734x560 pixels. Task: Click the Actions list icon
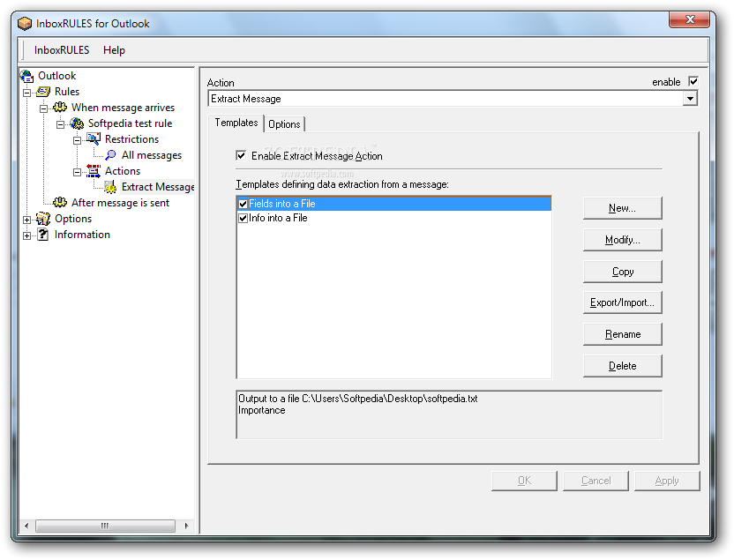pos(94,171)
